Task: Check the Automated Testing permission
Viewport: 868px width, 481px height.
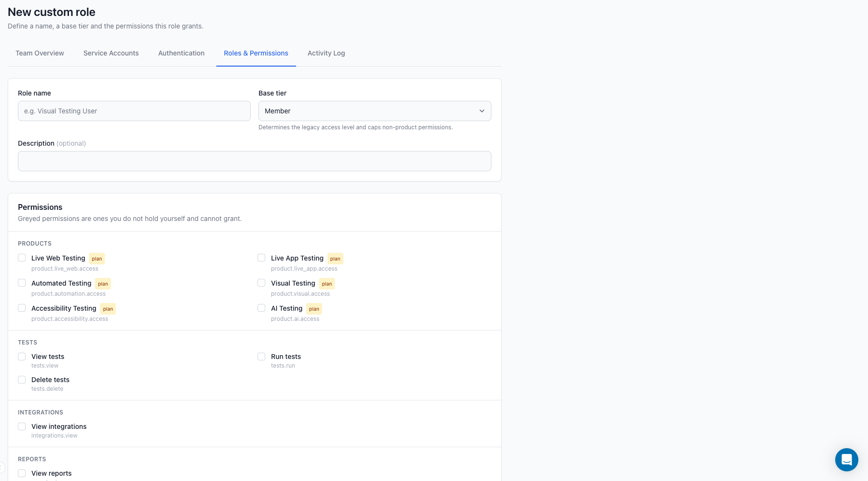Action: 22,283
